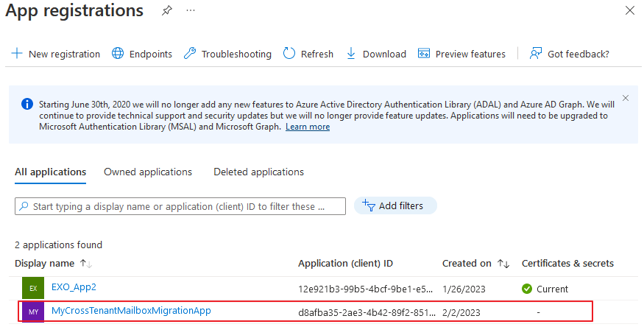Switch to All applications tab
This screenshot has height=327, width=644.
(51, 172)
